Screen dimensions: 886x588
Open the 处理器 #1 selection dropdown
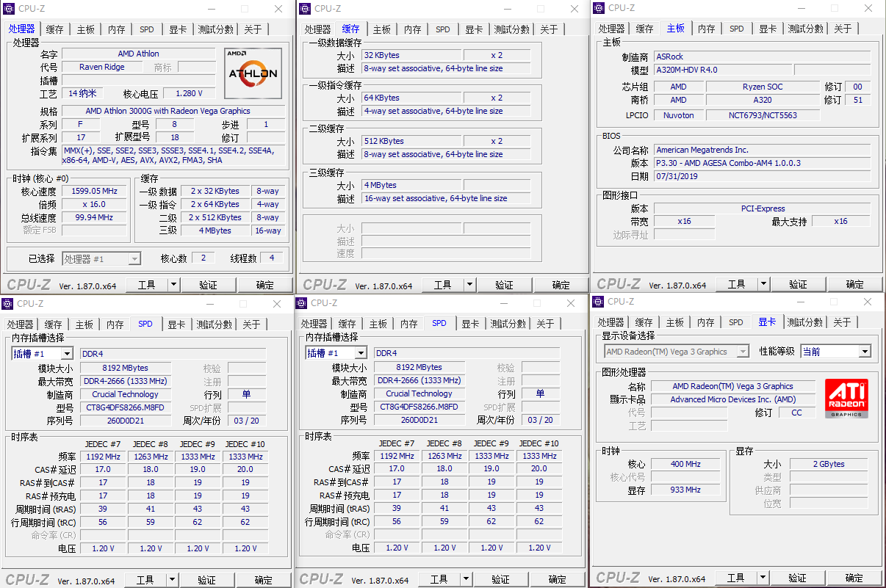(134, 259)
